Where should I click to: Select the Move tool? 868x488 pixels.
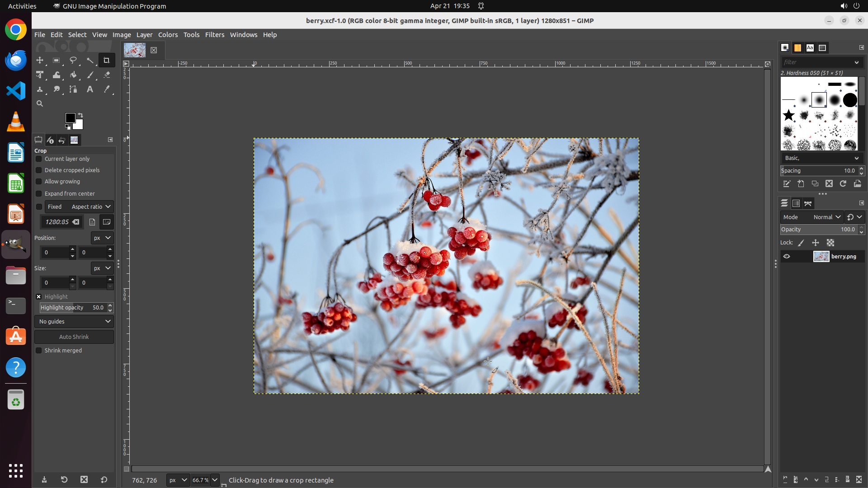click(x=40, y=60)
